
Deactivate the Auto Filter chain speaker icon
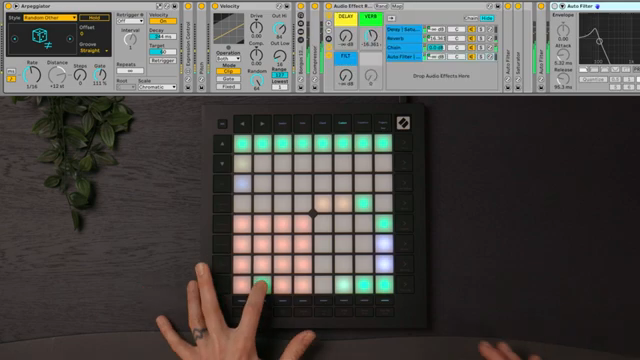point(471,57)
